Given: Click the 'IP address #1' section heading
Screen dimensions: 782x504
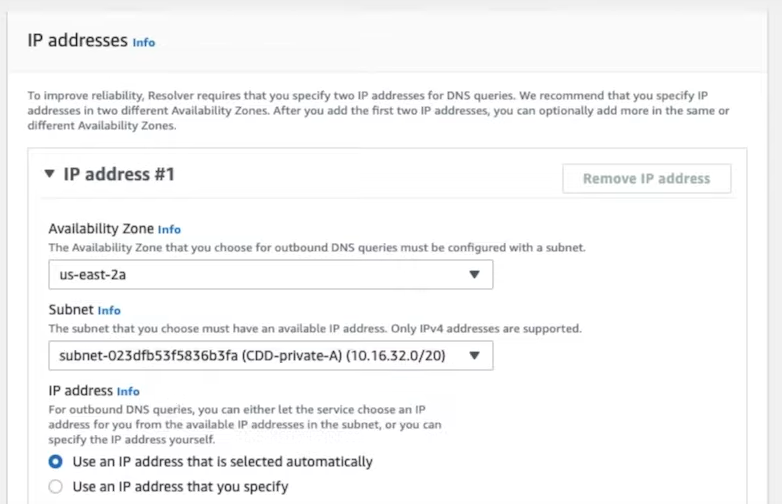Looking at the screenshot, I should coord(119,174).
